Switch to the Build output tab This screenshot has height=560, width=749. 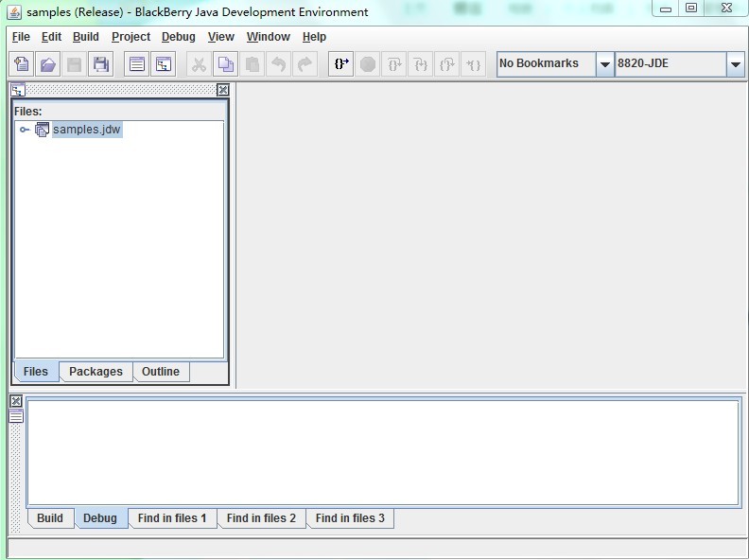tap(50, 518)
